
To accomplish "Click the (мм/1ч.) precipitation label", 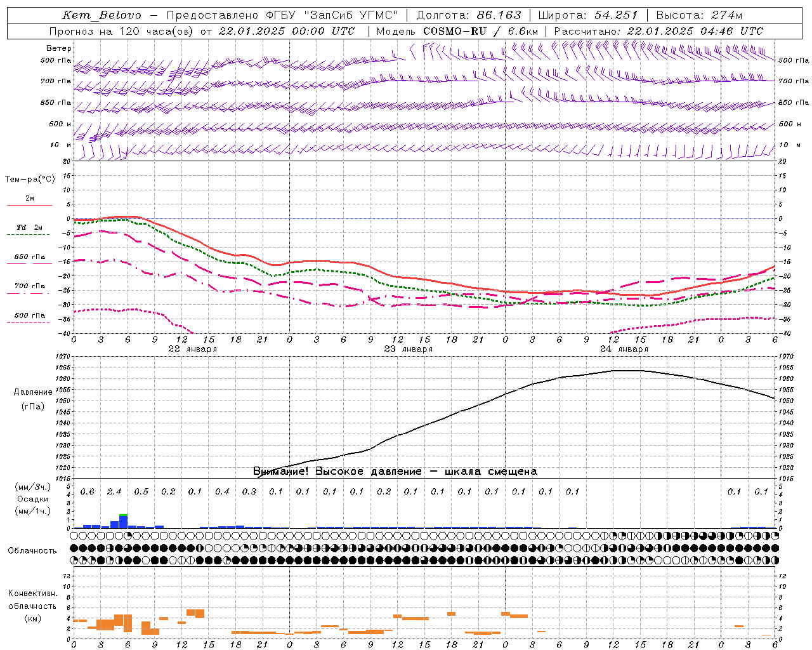I will coord(33,511).
